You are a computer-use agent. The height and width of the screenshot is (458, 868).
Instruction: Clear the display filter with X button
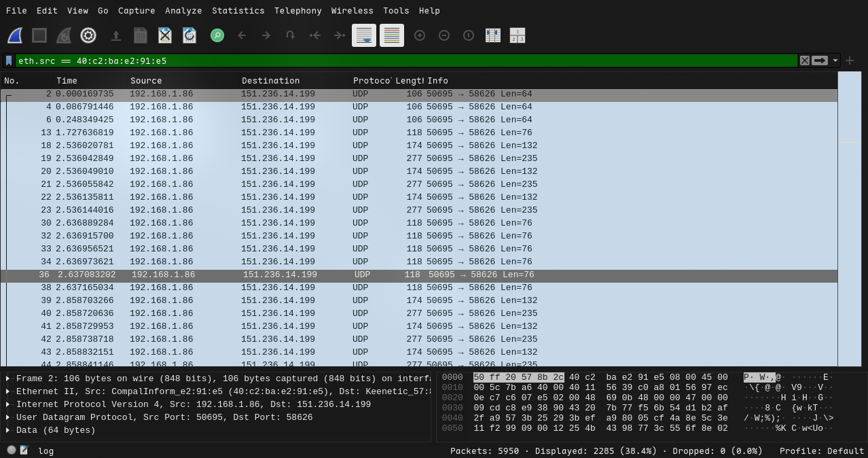805,60
